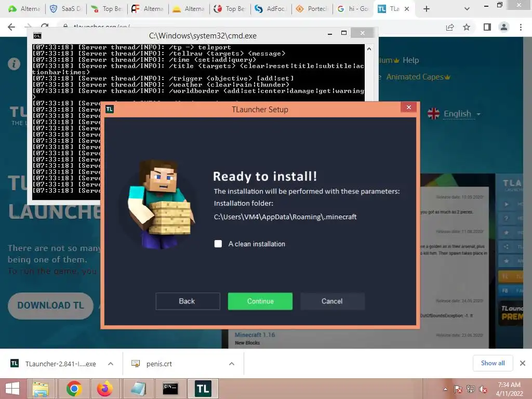Maximize the cmd.exe window

(x=344, y=33)
